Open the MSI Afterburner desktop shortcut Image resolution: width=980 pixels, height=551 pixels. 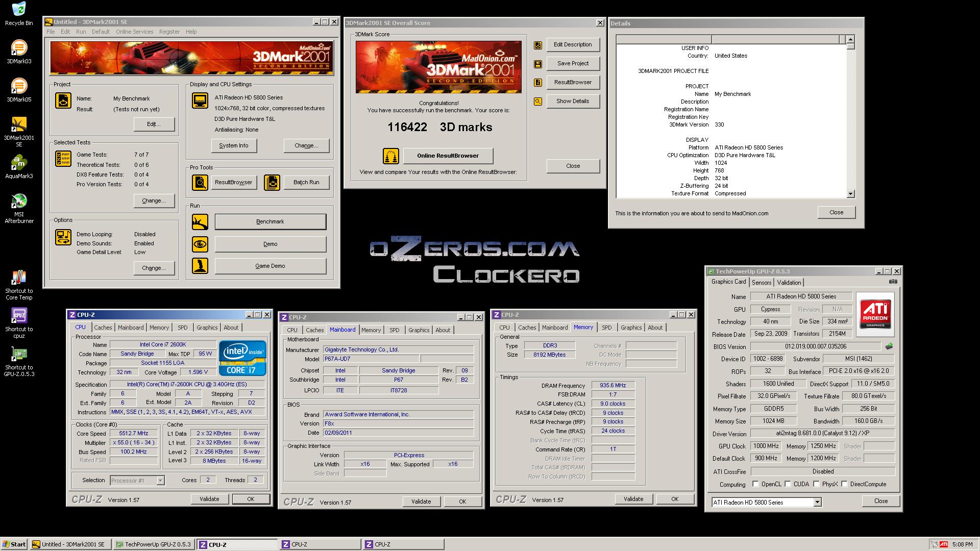(19, 208)
